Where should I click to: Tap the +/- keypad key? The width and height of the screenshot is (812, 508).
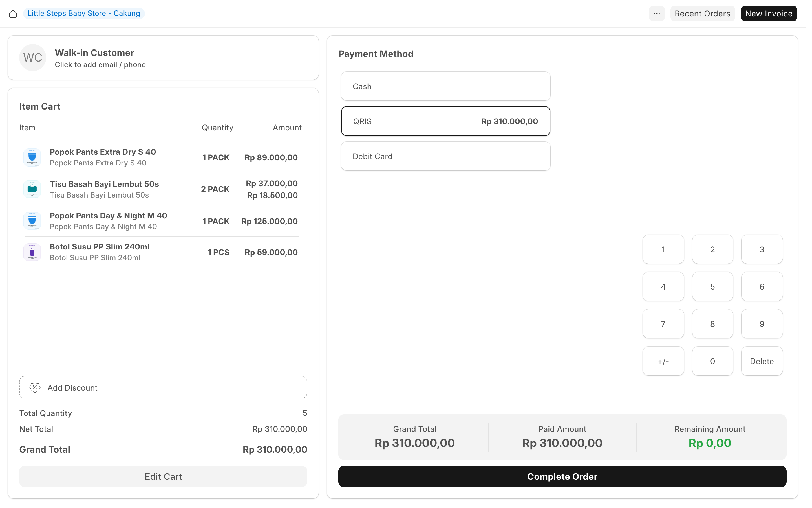[663, 361]
